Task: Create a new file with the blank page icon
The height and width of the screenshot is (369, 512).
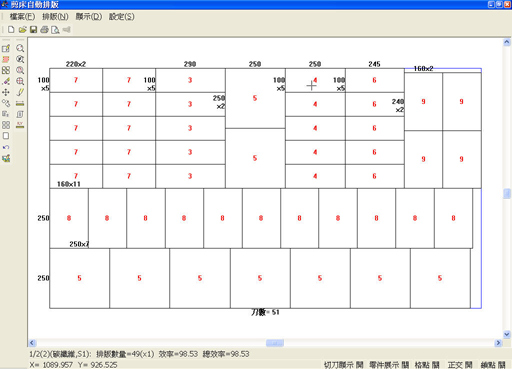Action: (x=11, y=30)
